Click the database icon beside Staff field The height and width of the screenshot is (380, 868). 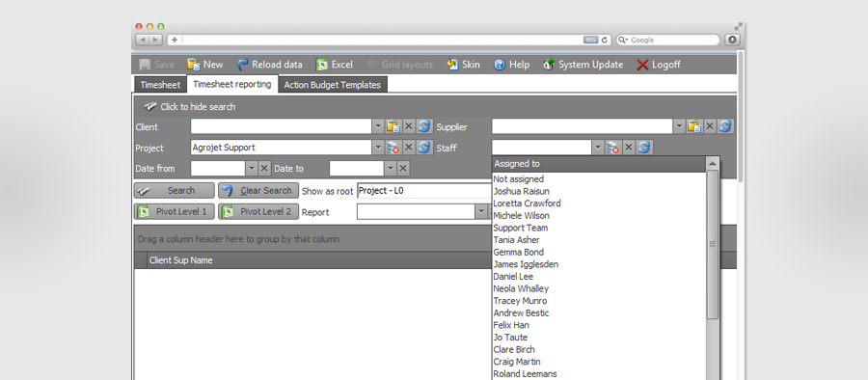click(x=612, y=148)
